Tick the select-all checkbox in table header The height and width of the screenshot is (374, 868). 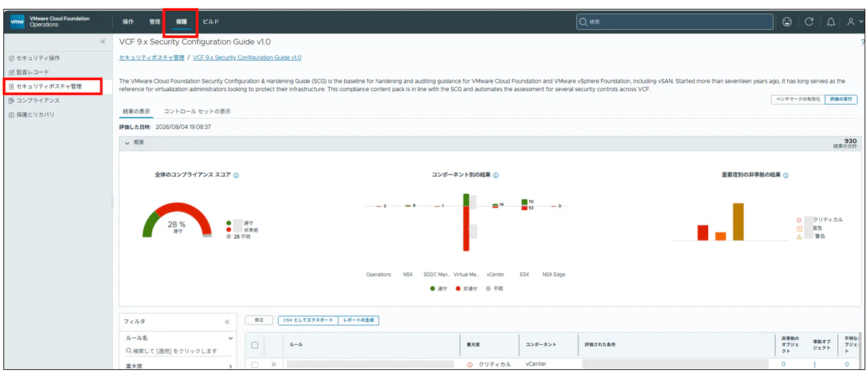pyautogui.click(x=255, y=345)
